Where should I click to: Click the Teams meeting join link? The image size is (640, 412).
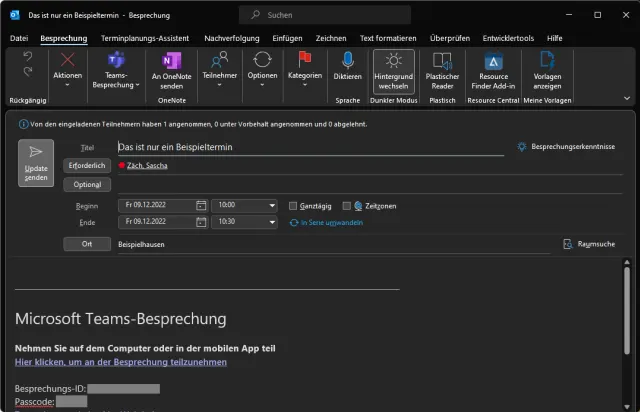point(120,362)
